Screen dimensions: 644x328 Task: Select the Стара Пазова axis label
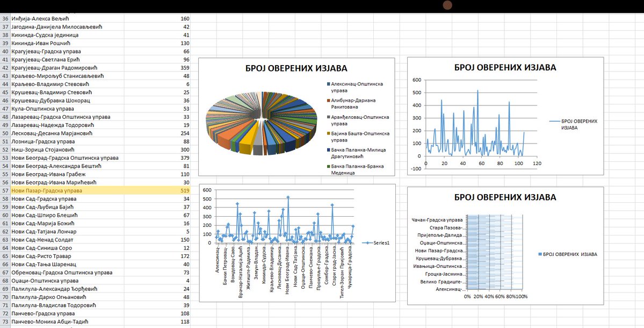447,227
